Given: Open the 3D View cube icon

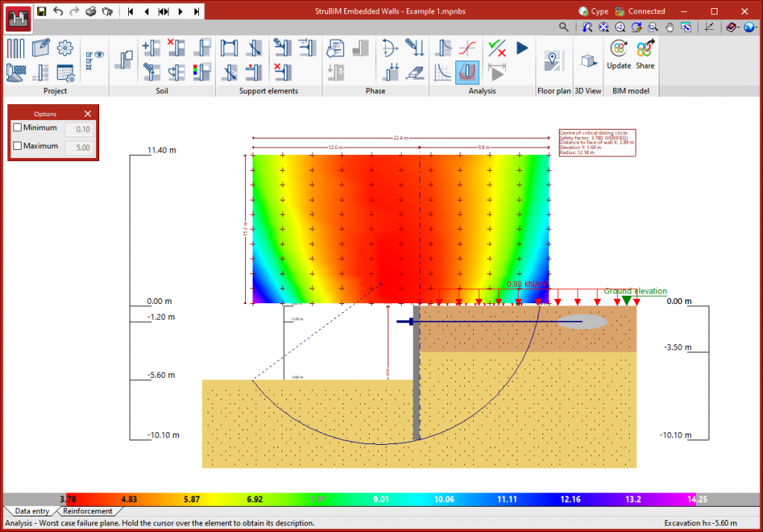Looking at the screenshot, I should click(x=588, y=60).
